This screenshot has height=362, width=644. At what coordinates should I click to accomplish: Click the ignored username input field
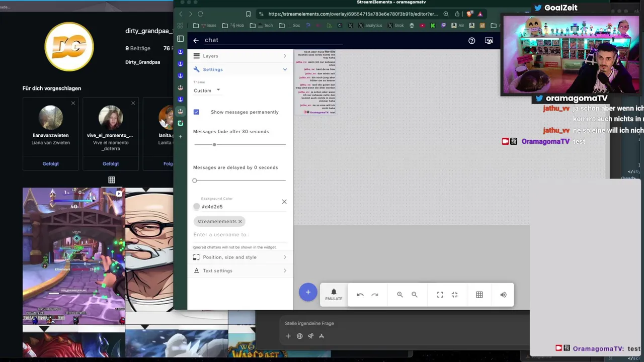coord(239,235)
